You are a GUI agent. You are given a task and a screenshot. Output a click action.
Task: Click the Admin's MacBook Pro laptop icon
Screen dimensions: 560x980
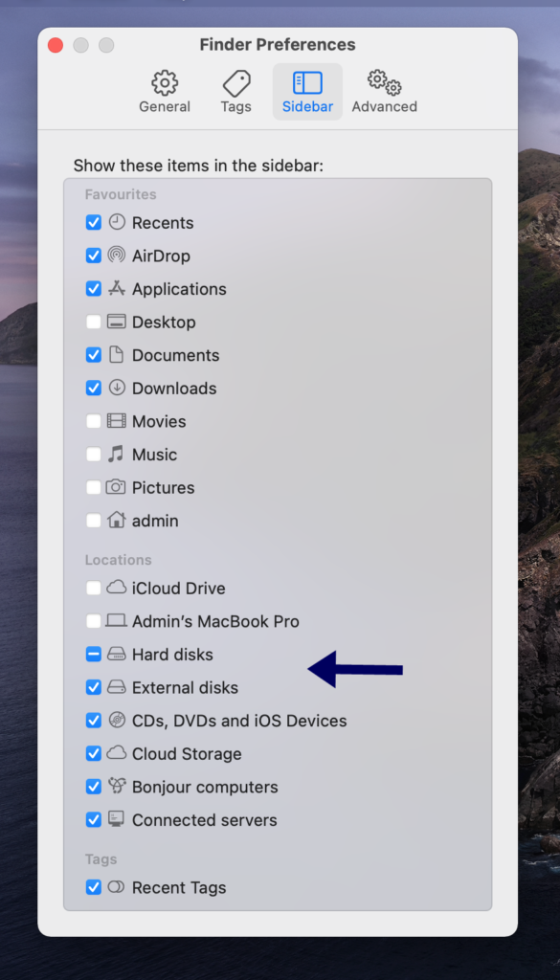pos(119,620)
